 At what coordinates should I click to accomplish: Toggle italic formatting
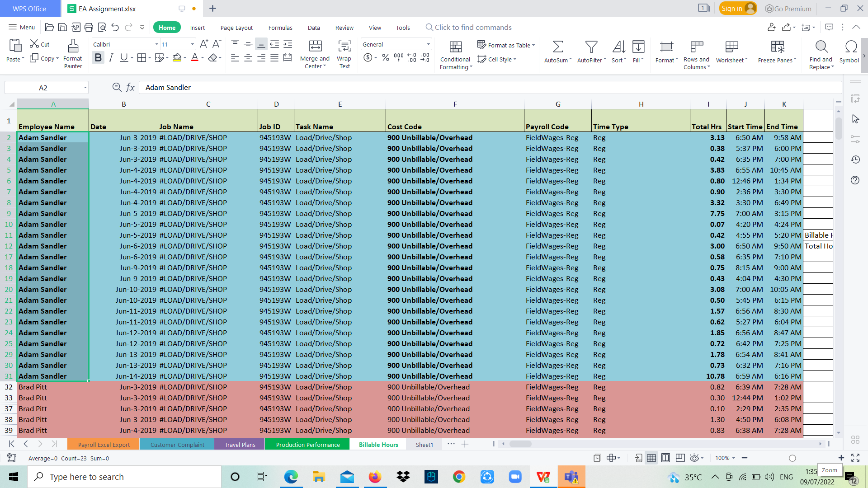click(x=111, y=57)
